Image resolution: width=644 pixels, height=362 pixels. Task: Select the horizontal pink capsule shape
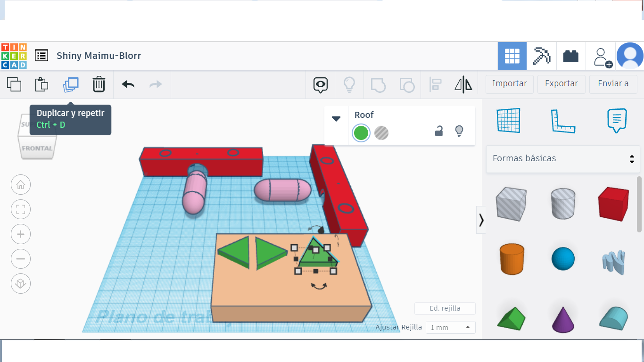(282, 190)
